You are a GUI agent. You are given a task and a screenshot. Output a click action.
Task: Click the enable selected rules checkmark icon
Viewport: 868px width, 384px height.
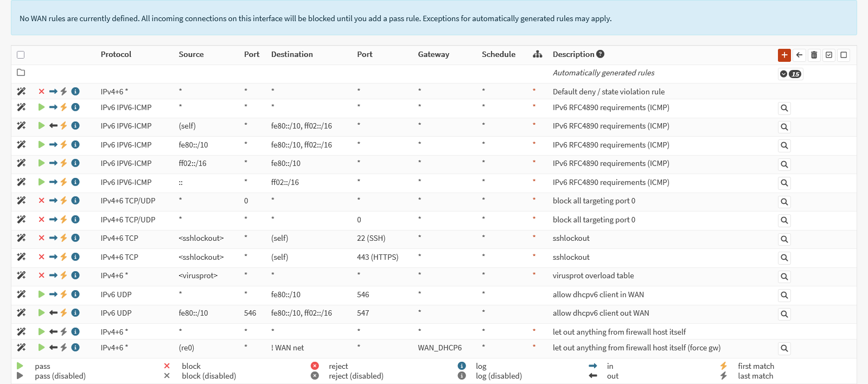point(829,55)
